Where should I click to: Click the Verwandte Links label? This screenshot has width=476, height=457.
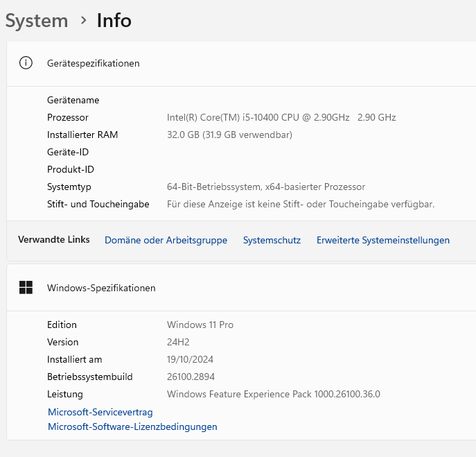point(53,239)
